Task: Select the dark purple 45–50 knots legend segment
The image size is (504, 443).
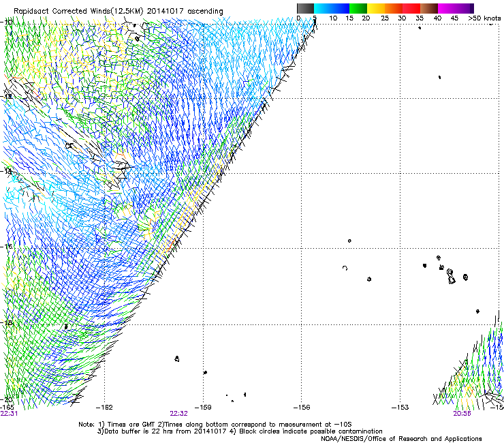Action: [464, 8]
